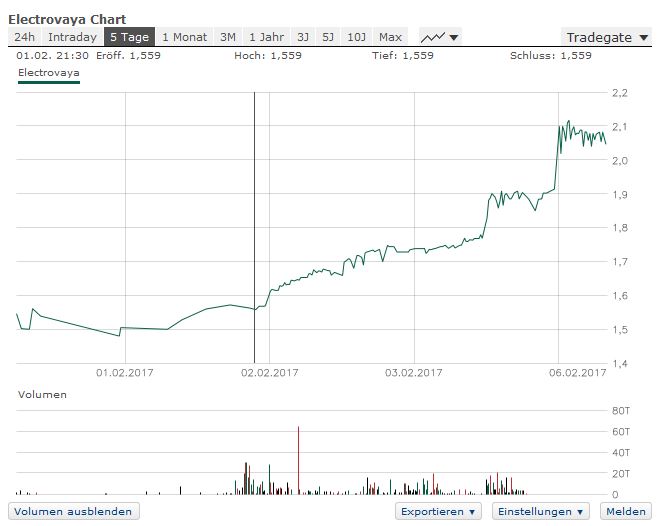The height and width of the screenshot is (526, 659).
Task: Open the Tradegate exchange dropdown
Action: pos(606,37)
